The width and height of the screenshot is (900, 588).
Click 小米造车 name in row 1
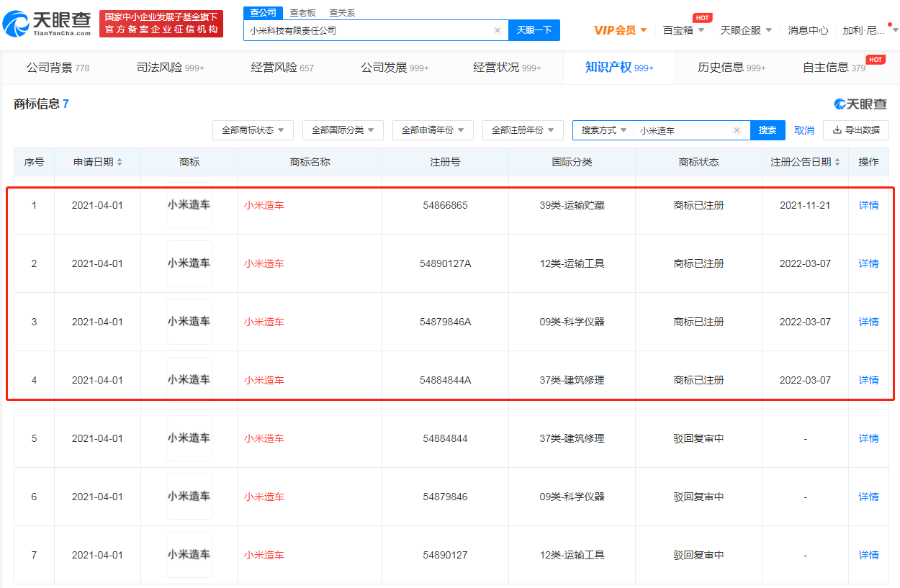[264, 205]
